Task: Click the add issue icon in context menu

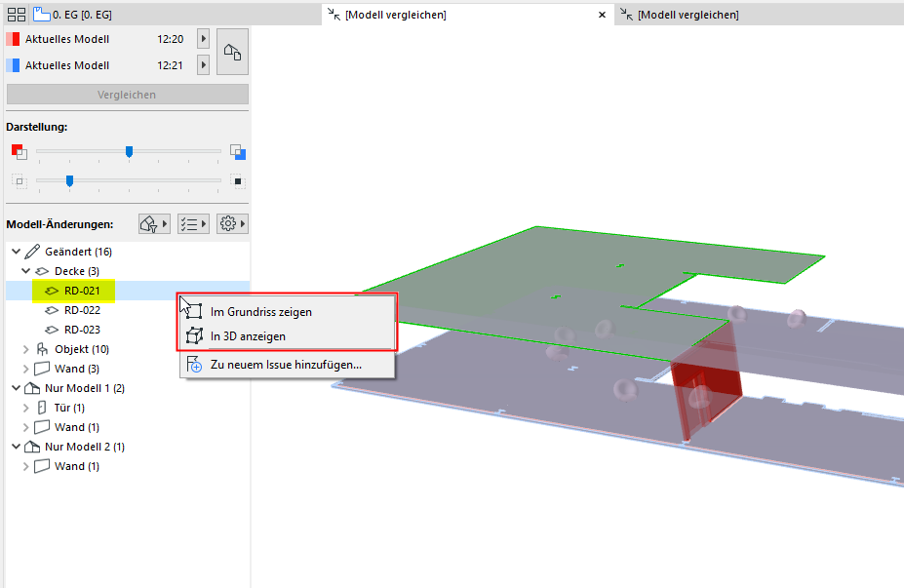Action: pos(194,365)
